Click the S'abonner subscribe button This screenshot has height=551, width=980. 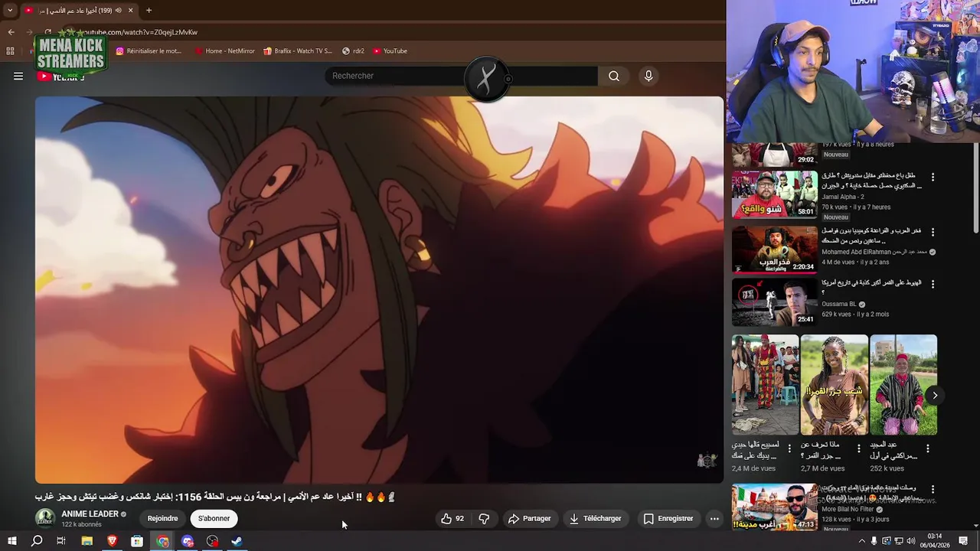[x=214, y=519]
